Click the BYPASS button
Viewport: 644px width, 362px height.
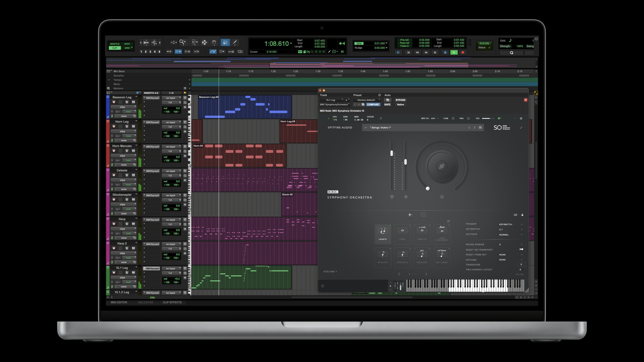point(400,100)
